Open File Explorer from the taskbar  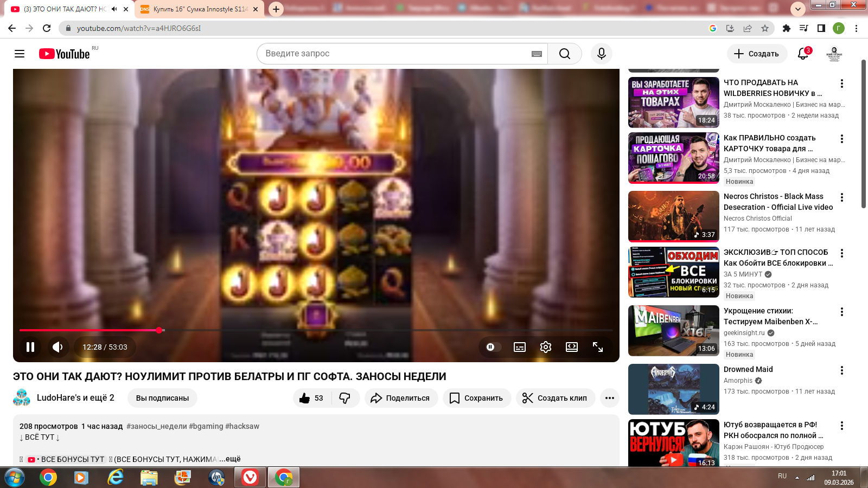click(149, 478)
